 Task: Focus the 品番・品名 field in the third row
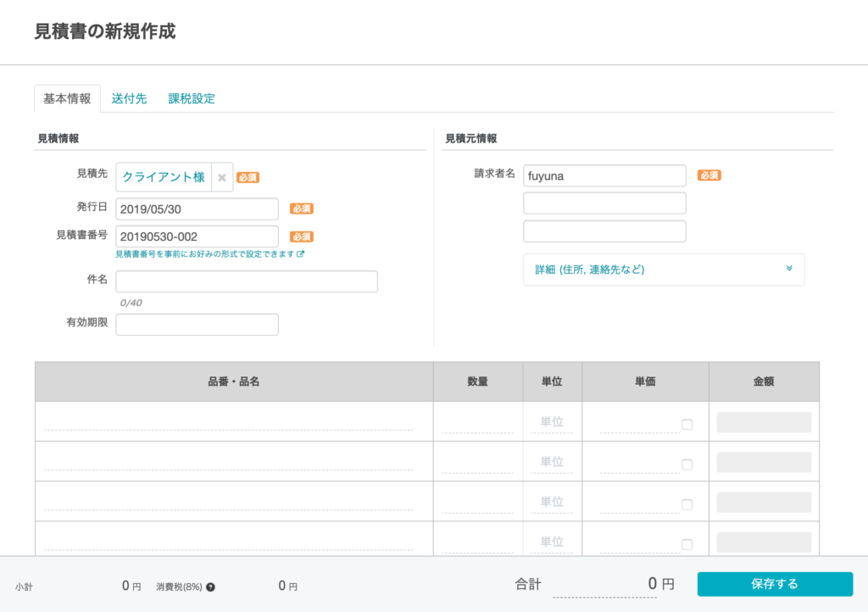click(x=229, y=501)
